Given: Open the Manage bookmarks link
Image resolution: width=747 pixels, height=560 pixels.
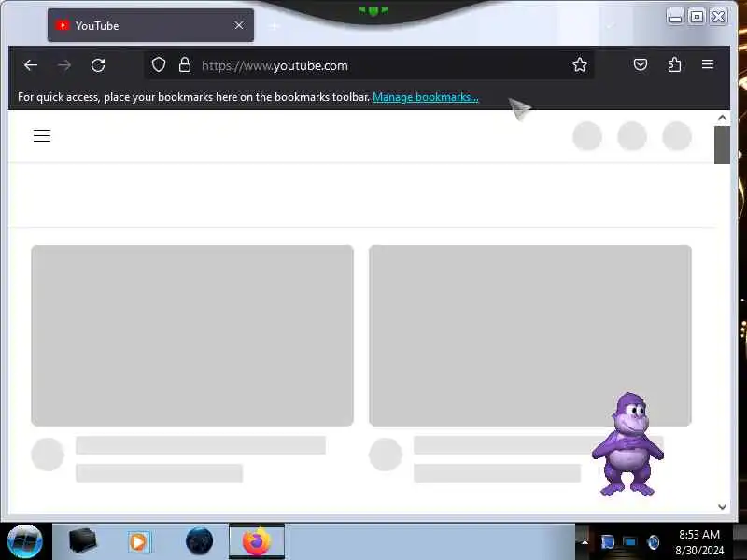Looking at the screenshot, I should coord(426,97).
